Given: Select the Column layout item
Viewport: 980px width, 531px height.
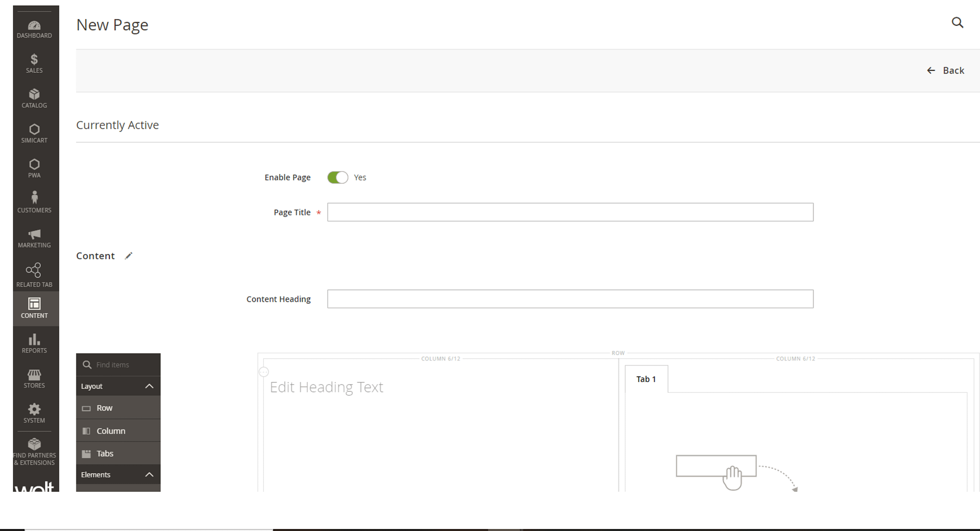Looking at the screenshot, I should point(118,431).
